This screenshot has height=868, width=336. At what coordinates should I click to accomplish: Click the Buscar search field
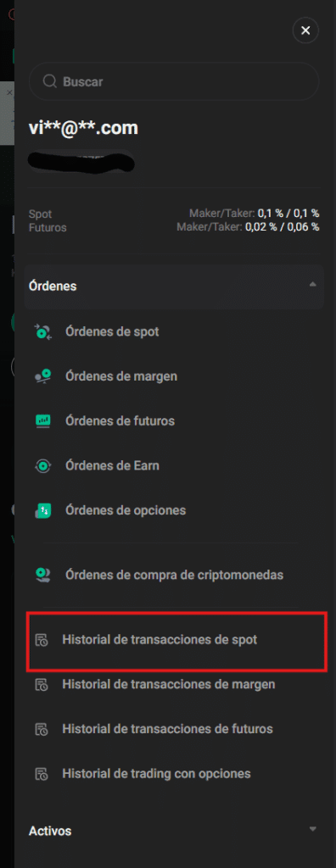click(174, 81)
